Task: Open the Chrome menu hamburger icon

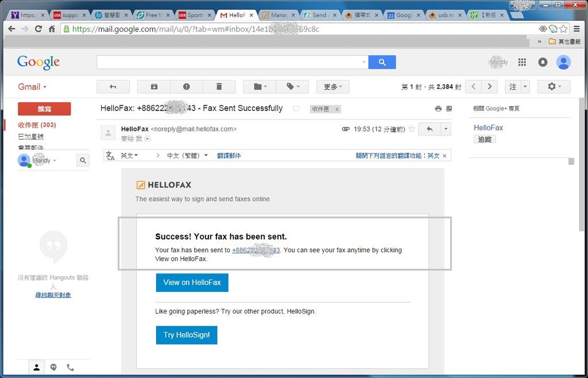Action: click(577, 29)
